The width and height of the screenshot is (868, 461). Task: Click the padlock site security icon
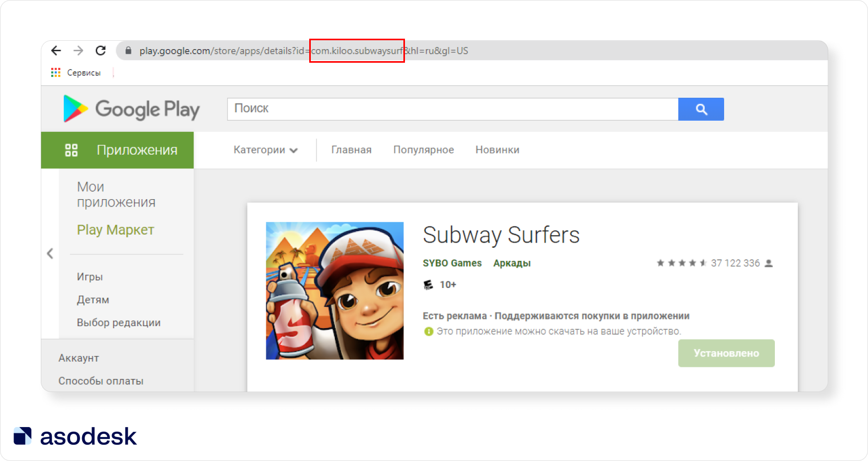tap(128, 51)
